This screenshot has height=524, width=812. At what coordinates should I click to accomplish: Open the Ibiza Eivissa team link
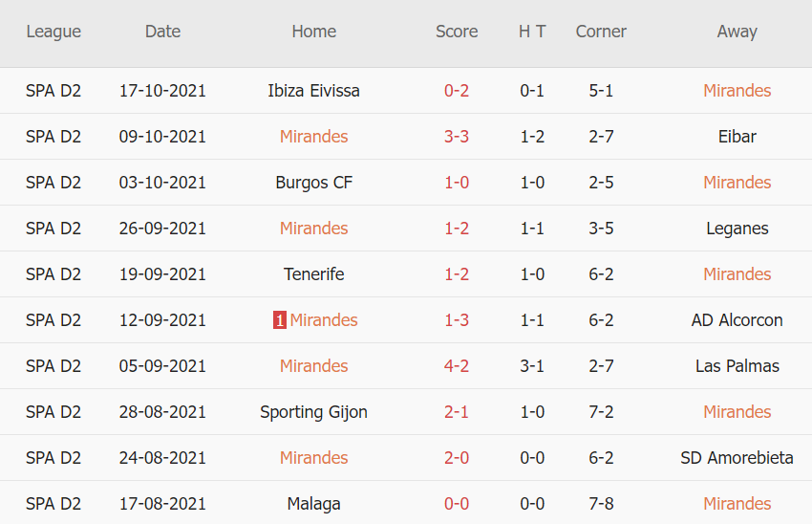point(314,91)
